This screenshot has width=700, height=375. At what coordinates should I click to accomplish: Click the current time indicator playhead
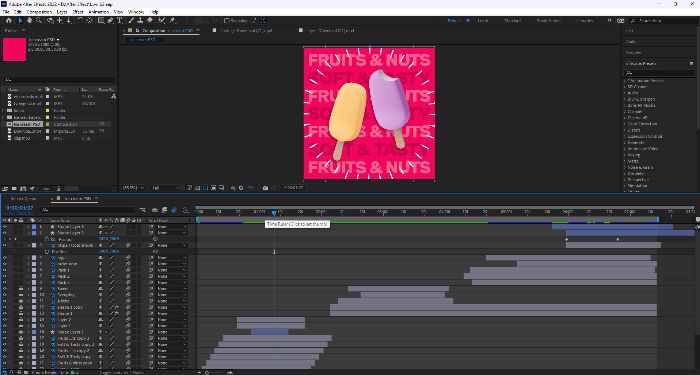(274, 213)
